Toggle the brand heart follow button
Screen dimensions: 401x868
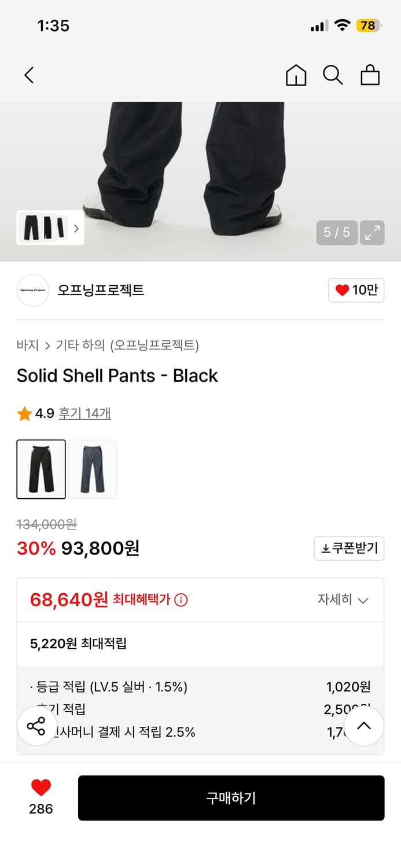(356, 290)
